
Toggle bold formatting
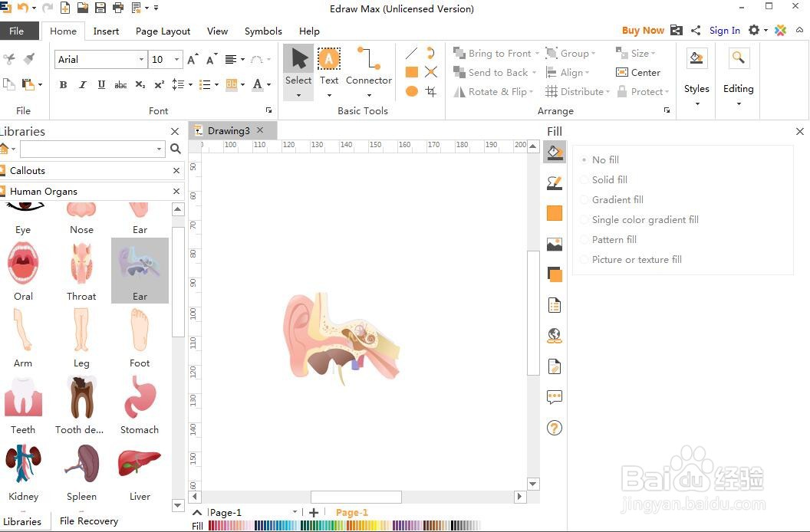[x=63, y=85]
